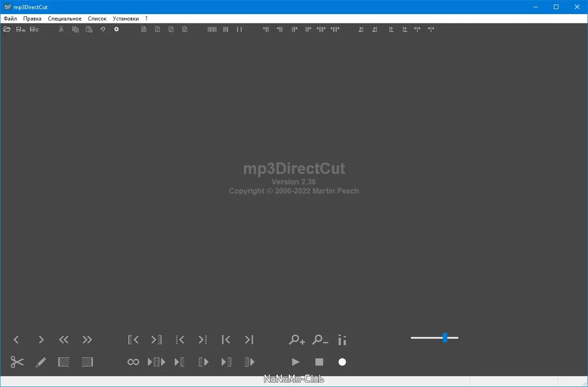Click the double right chevron forward button
The height and width of the screenshot is (387, 588).
click(87, 340)
